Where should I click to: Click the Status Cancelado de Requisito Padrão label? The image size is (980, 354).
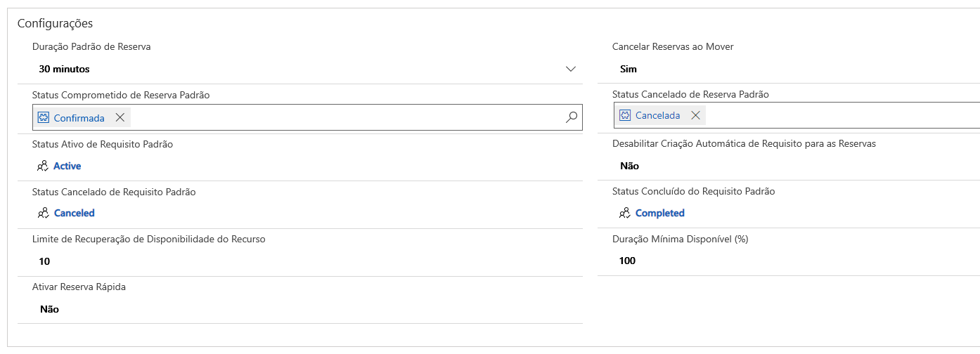114,191
